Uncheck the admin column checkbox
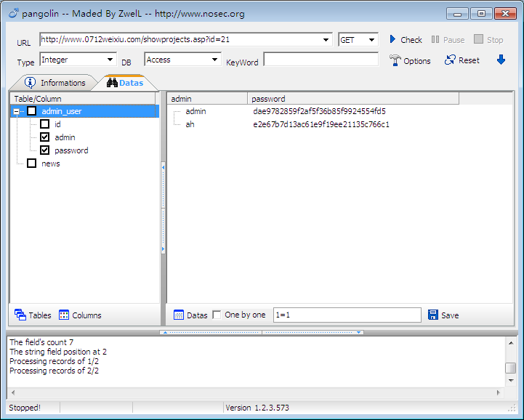The image size is (524, 420). [45, 137]
